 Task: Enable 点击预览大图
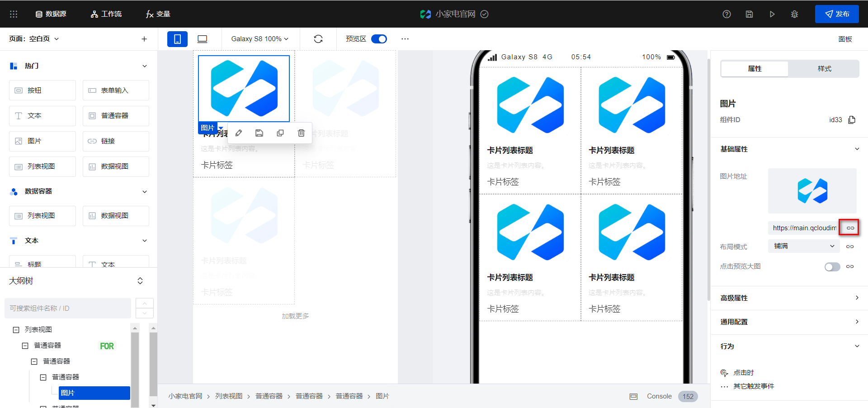point(832,267)
